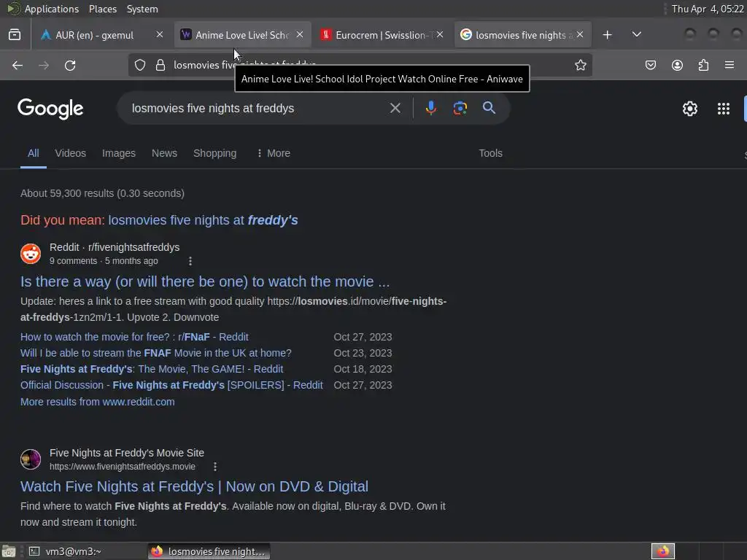Select the All search tab
This screenshot has height=560, width=747.
[34, 153]
